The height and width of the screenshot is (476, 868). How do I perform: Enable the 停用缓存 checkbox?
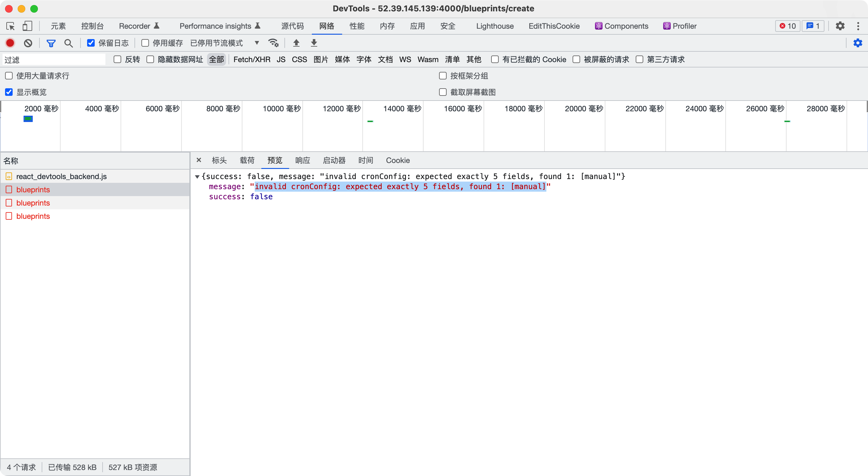point(145,43)
